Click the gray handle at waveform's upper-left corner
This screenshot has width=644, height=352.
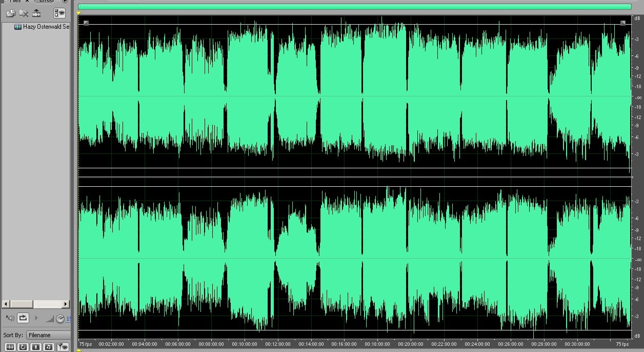coord(86,23)
